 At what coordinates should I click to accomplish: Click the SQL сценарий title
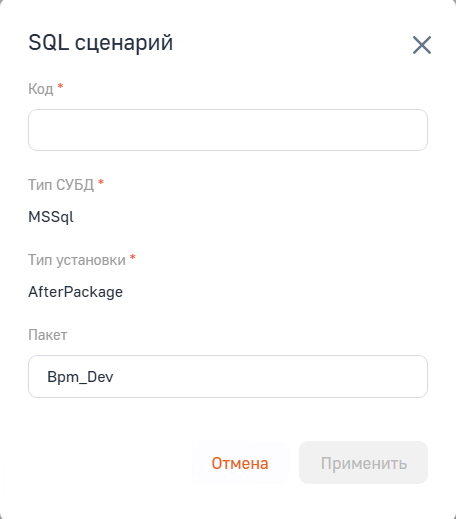[x=101, y=43]
